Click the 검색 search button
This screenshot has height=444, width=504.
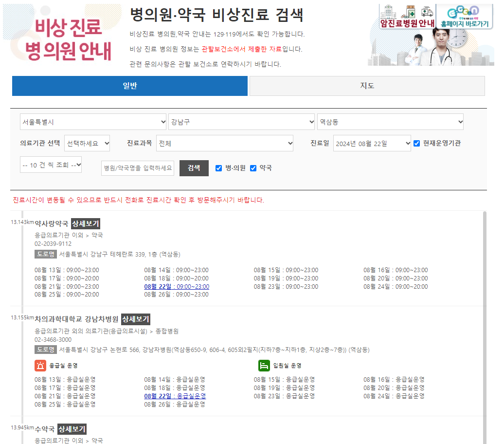(x=194, y=168)
